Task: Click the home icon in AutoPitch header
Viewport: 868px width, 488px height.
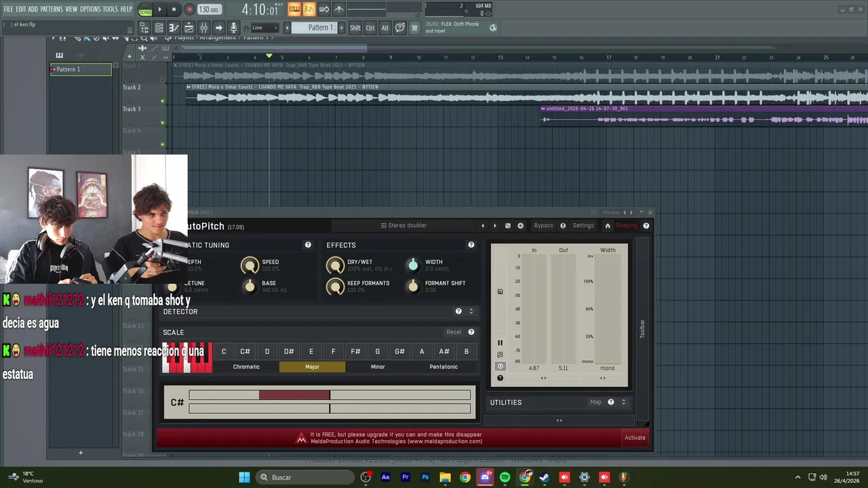Action: pyautogui.click(x=608, y=226)
